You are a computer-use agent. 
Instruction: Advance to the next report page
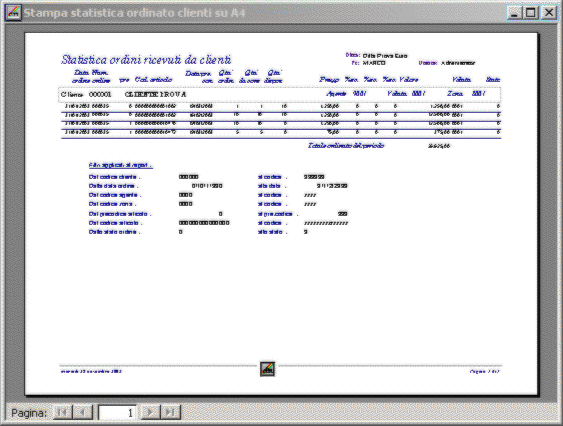tap(150, 412)
